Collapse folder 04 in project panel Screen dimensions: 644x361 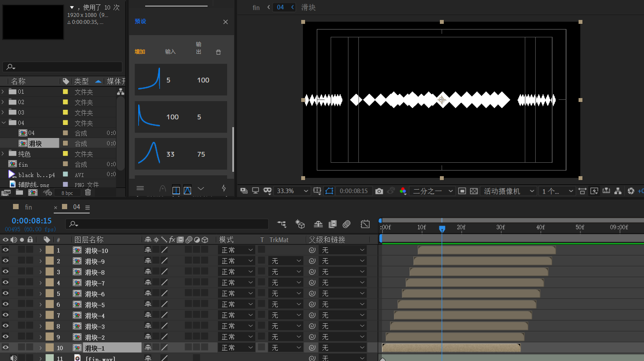tap(3, 123)
